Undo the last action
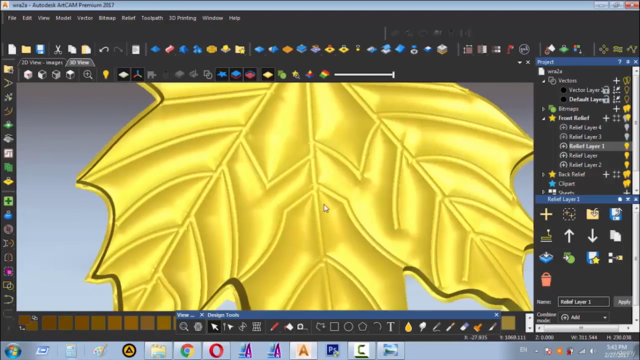Viewport: 640px width, 360px height. coord(104,49)
